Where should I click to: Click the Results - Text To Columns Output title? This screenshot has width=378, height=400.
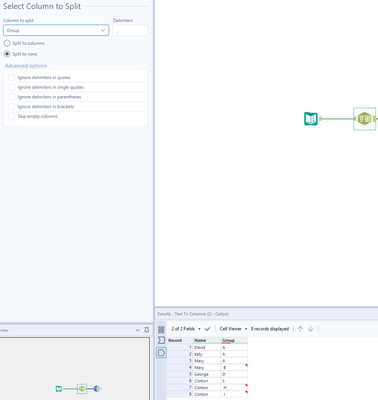[193, 314]
